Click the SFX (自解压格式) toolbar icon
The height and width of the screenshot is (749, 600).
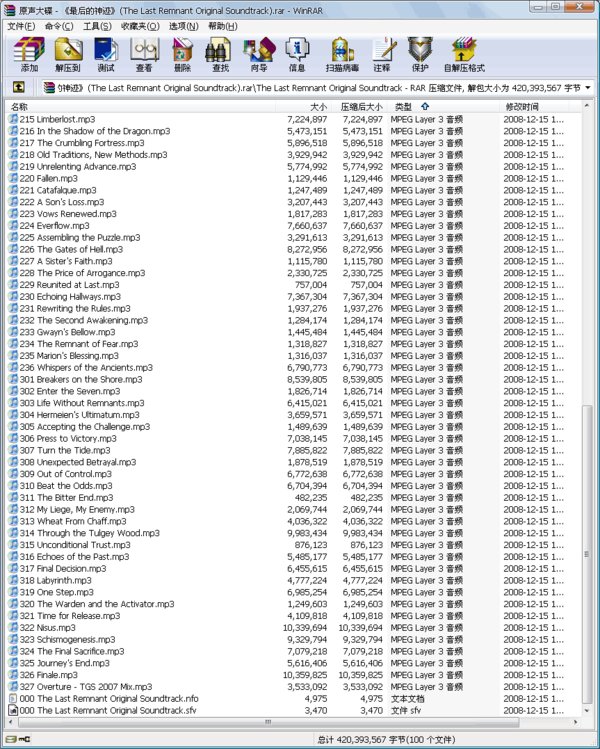[464, 50]
